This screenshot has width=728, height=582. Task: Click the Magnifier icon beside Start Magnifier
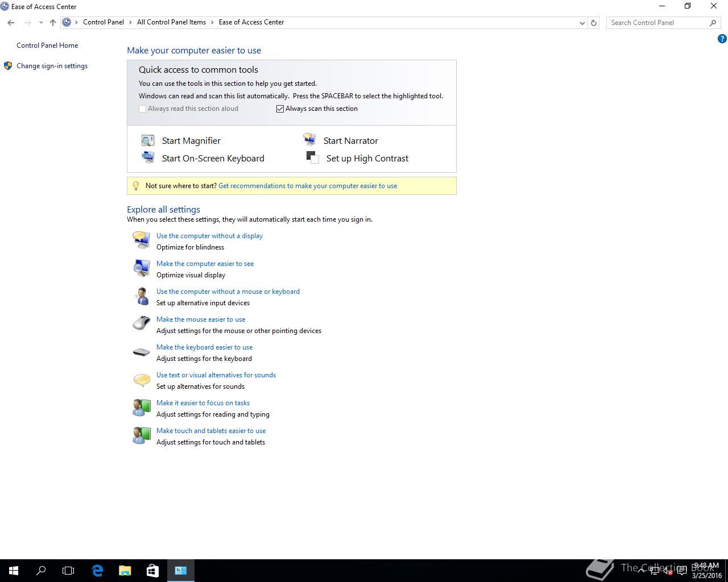tap(148, 140)
